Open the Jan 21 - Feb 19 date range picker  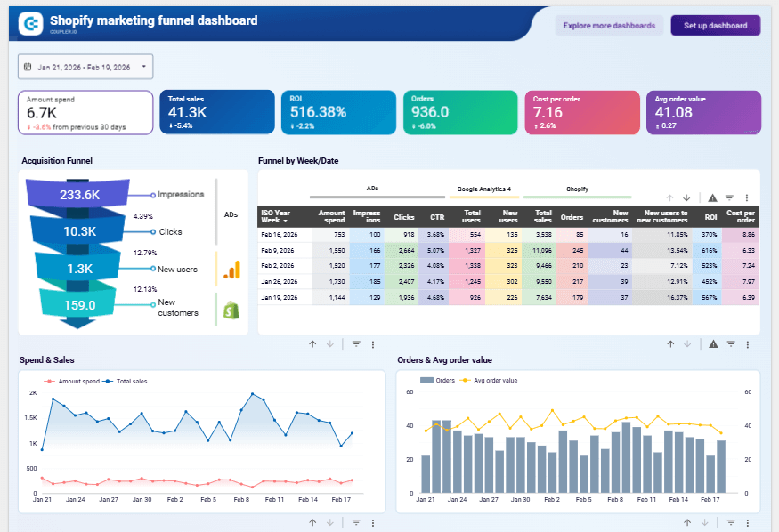[x=85, y=66]
